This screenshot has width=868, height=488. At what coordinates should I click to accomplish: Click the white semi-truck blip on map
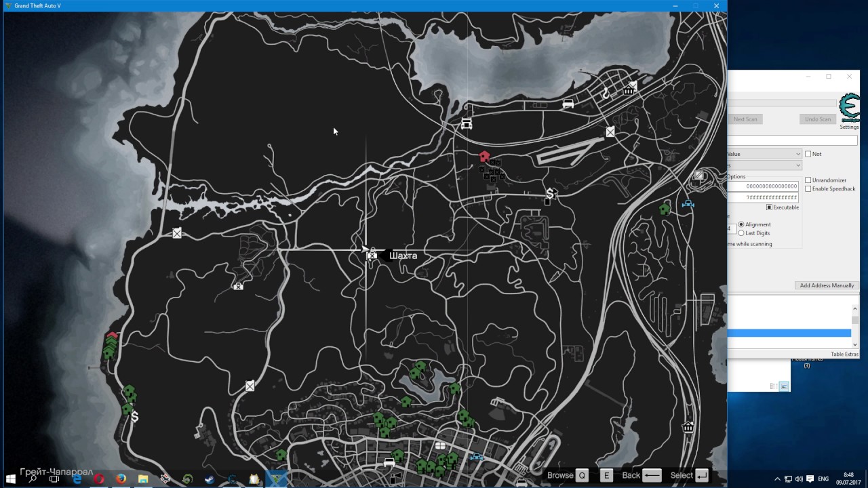[x=467, y=124]
